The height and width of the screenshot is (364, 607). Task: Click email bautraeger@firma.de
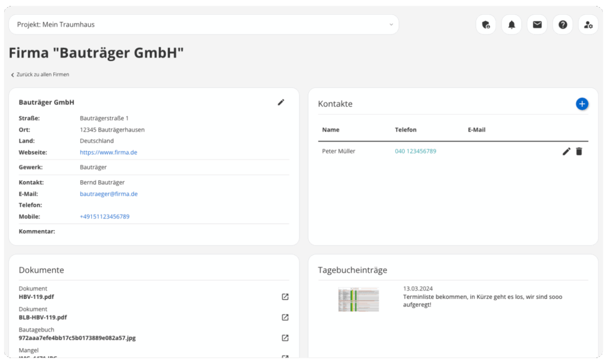[108, 194]
